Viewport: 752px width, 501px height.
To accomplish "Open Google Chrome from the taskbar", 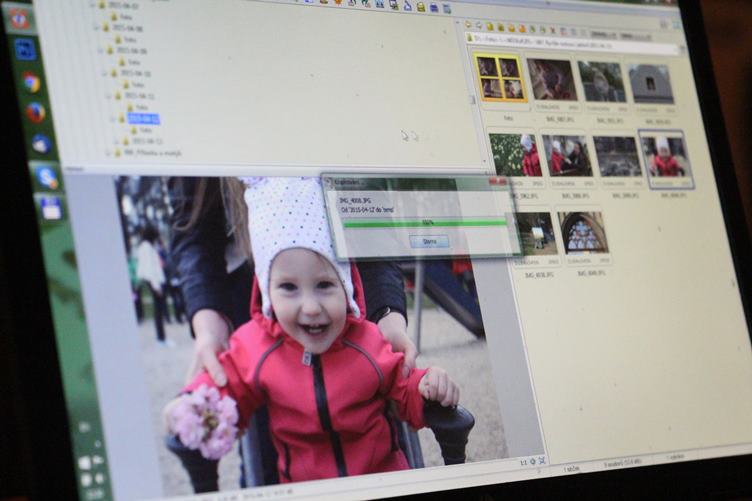I will click(x=30, y=82).
